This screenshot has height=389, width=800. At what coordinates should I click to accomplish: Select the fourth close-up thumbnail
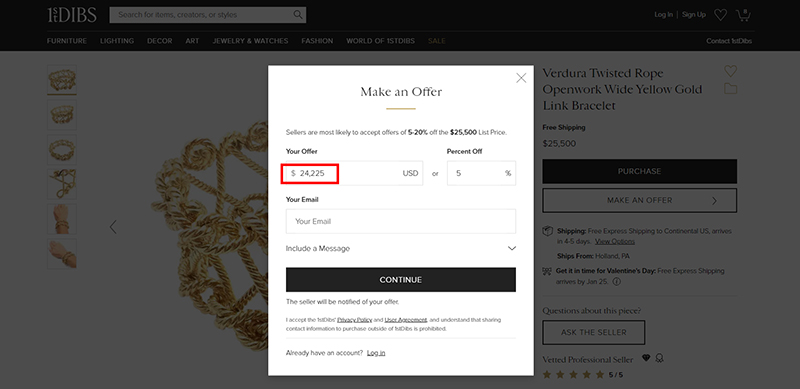(62, 184)
